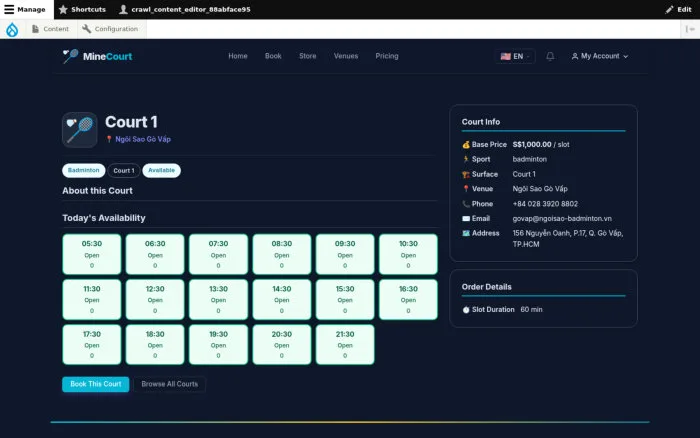Open the Configuration admin menu
The image size is (700, 438).
click(x=110, y=29)
